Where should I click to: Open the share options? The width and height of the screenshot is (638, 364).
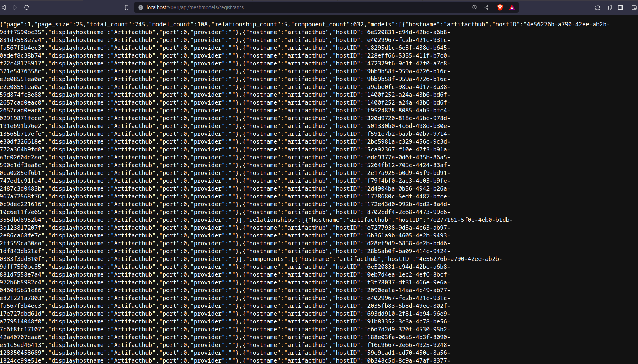point(487,7)
